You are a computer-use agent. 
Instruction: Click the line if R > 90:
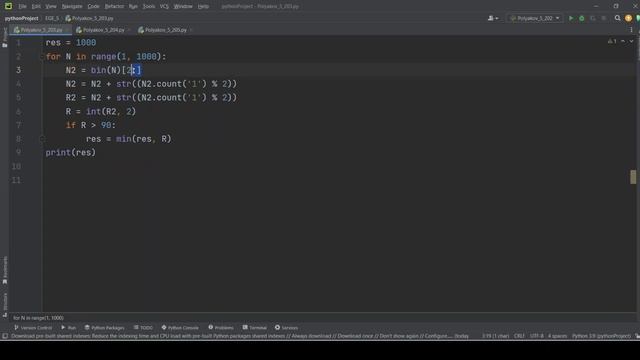(x=91, y=125)
